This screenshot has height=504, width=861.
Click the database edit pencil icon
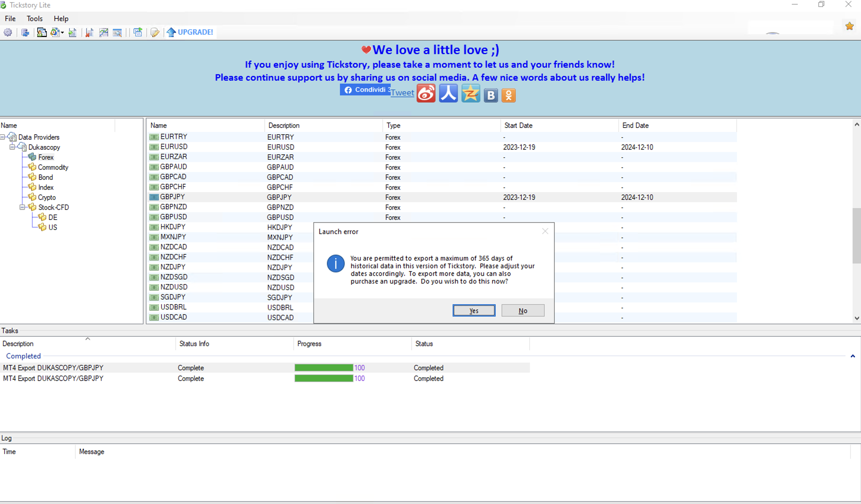[x=155, y=32]
